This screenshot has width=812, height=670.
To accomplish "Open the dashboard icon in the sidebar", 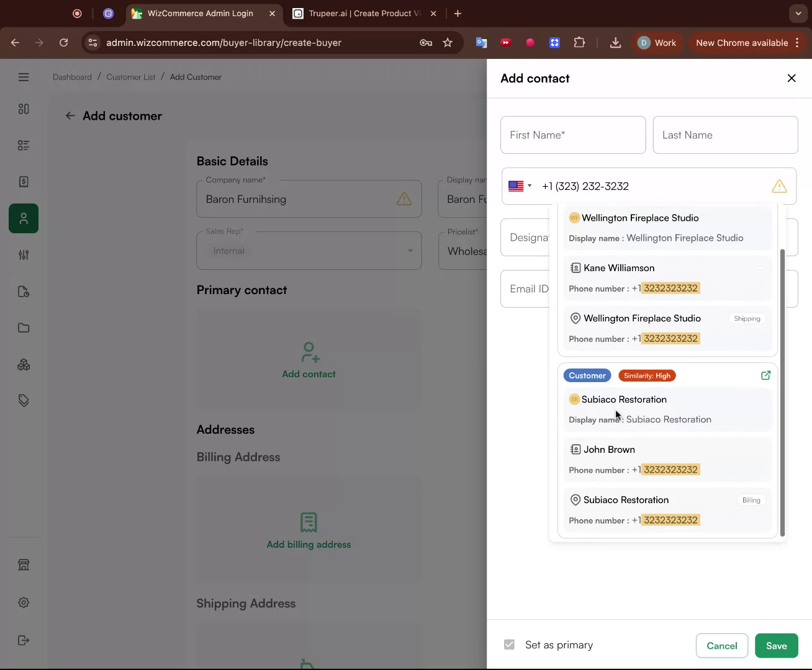I will point(24,109).
